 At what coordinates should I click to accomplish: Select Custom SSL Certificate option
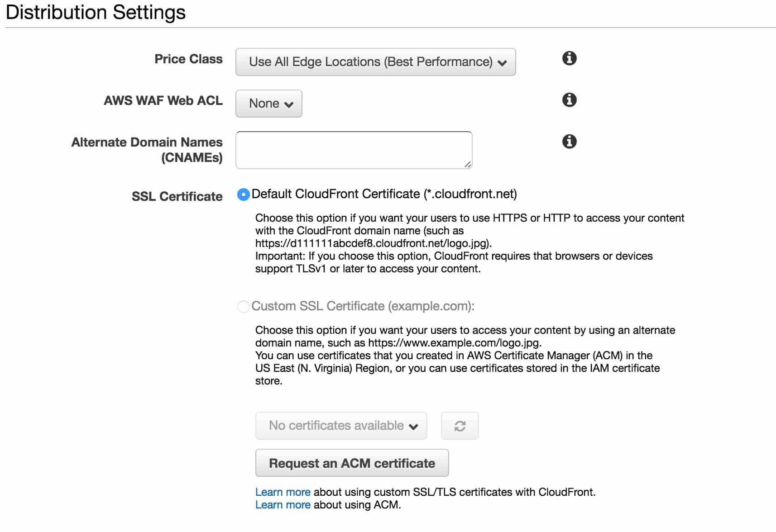tap(244, 306)
